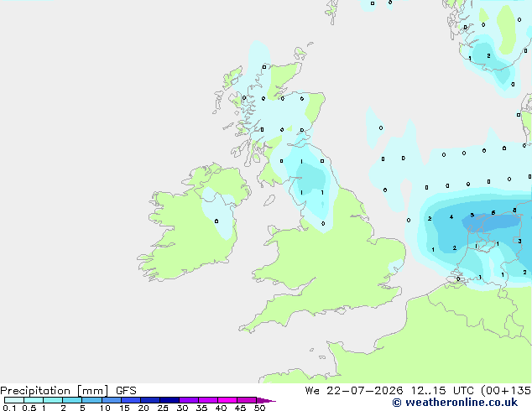The height and width of the screenshot is (411, 532).
Task: Click the rainfall value 4 on the map
Action: click(451, 216)
